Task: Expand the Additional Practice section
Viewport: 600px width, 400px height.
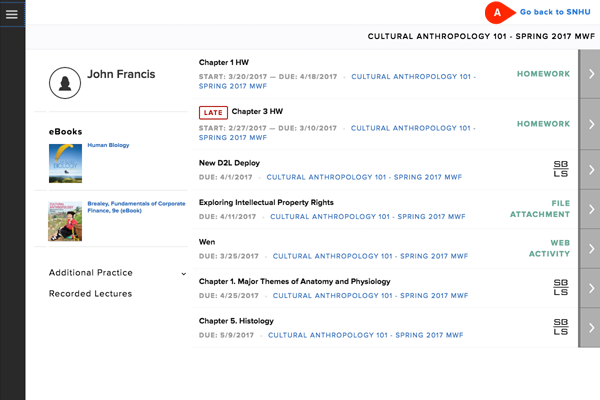Action: (x=183, y=273)
